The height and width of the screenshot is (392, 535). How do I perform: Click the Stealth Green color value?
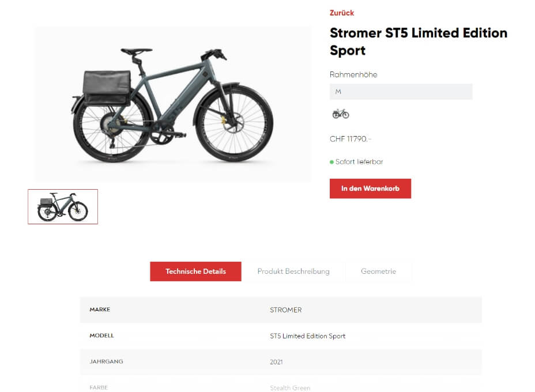pos(290,388)
